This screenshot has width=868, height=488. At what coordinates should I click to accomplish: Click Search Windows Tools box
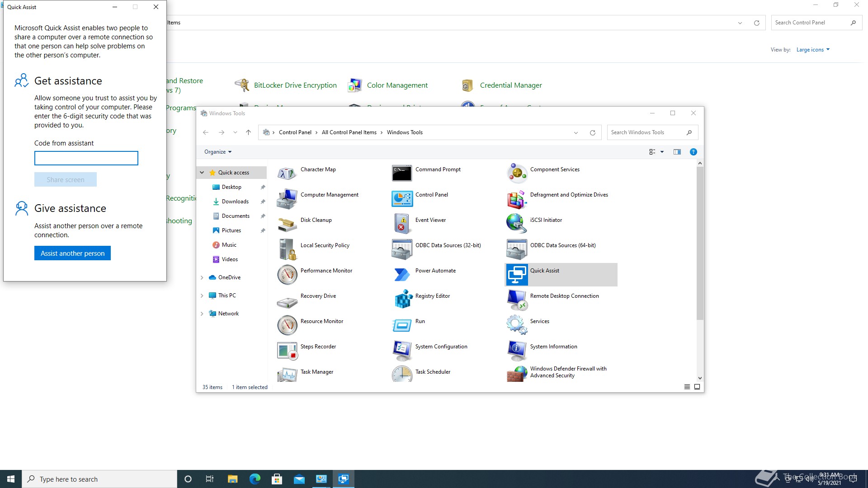click(x=652, y=132)
